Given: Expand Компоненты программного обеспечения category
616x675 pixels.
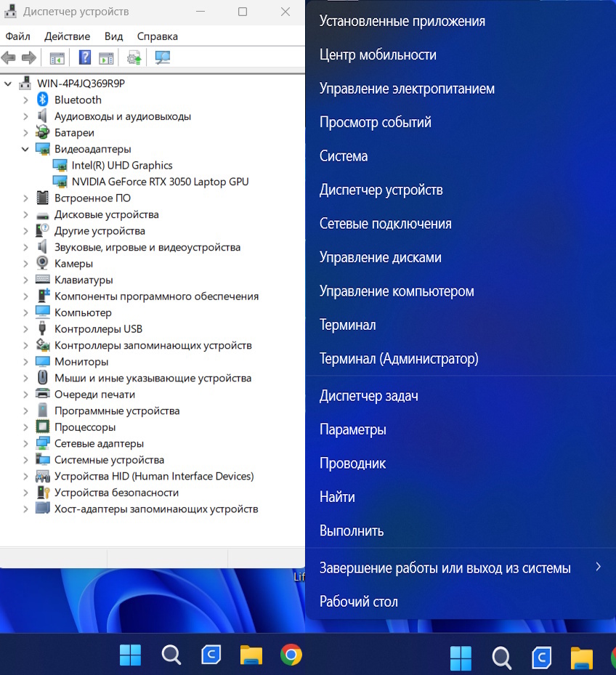Looking at the screenshot, I should coord(25,296).
